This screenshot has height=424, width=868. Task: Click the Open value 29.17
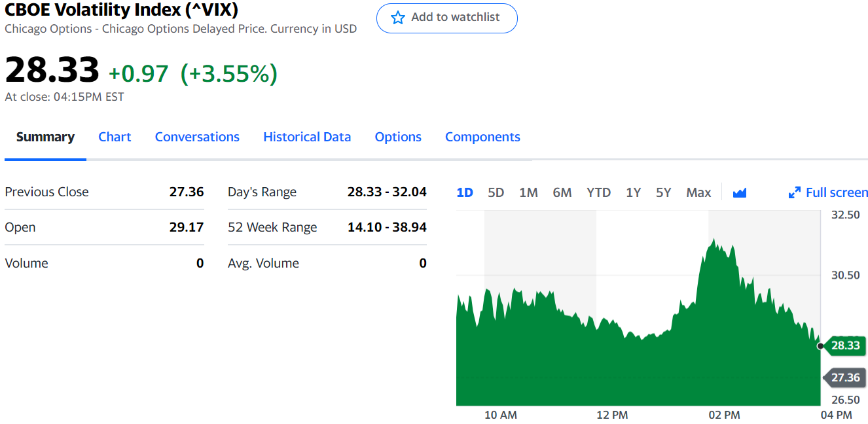click(187, 227)
